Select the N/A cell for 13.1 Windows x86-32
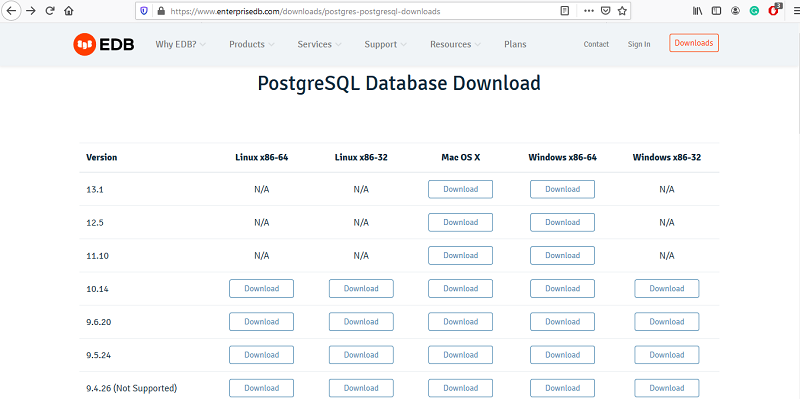Viewport: 800px width, 399px height. pyautogui.click(x=667, y=189)
